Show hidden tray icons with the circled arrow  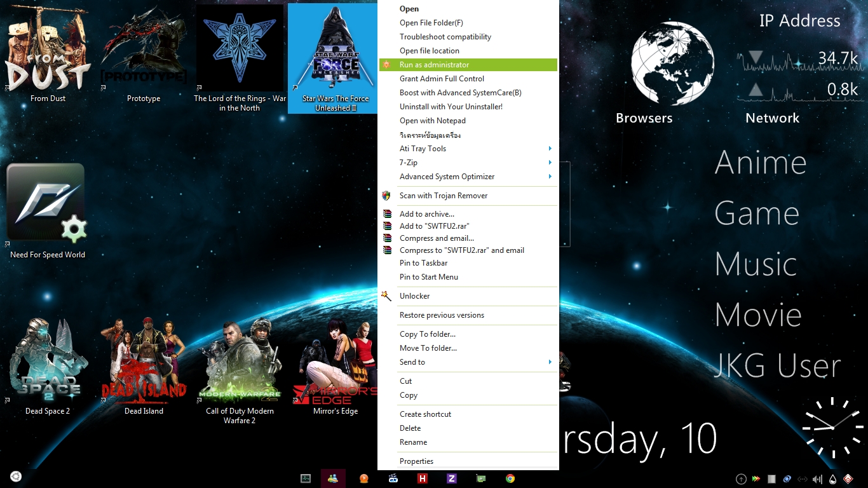(x=741, y=479)
